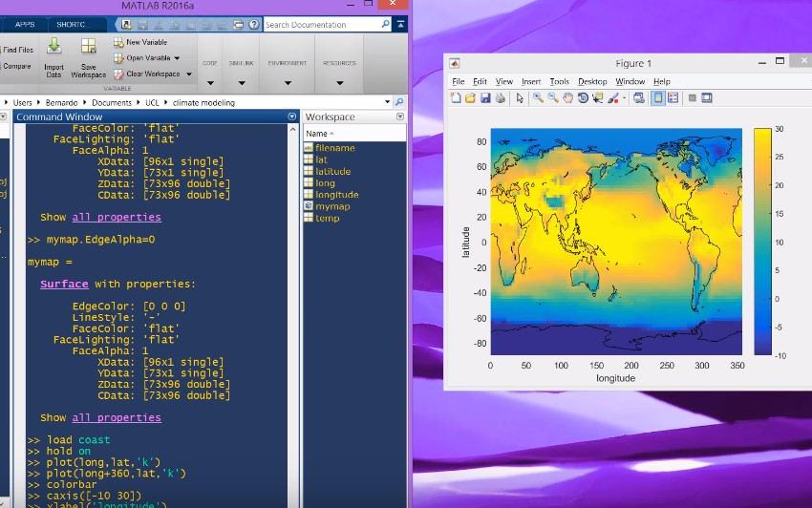Select the Zoom In tool in Figure 1

click(x=538, y=97)
